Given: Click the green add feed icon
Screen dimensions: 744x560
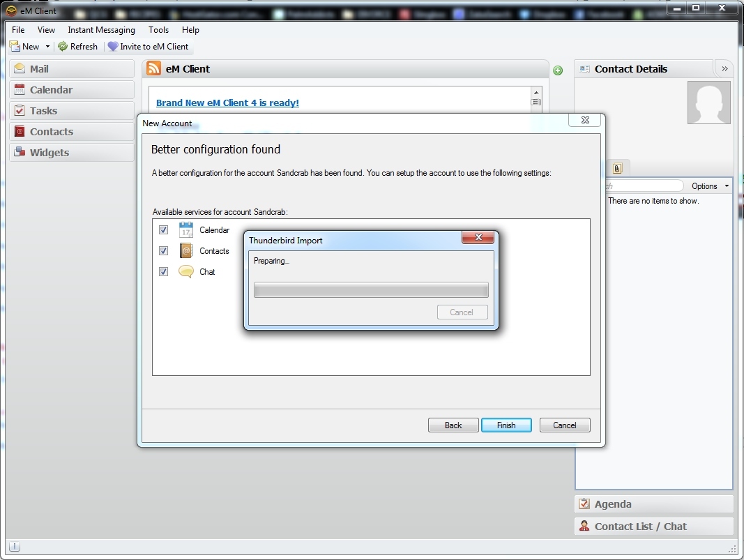Looking at the screenshot, I should (x=558, y=70).
